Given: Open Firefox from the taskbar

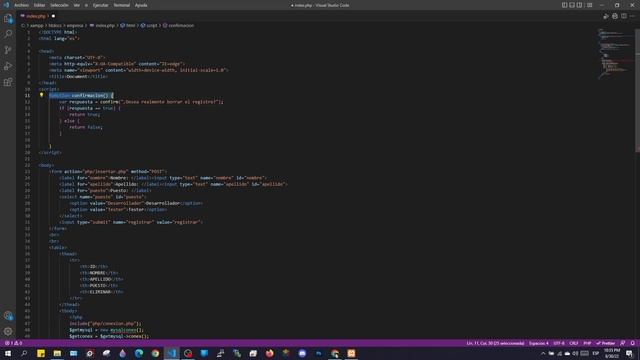Looking at the screenshot, I should (x=269, y=353).
